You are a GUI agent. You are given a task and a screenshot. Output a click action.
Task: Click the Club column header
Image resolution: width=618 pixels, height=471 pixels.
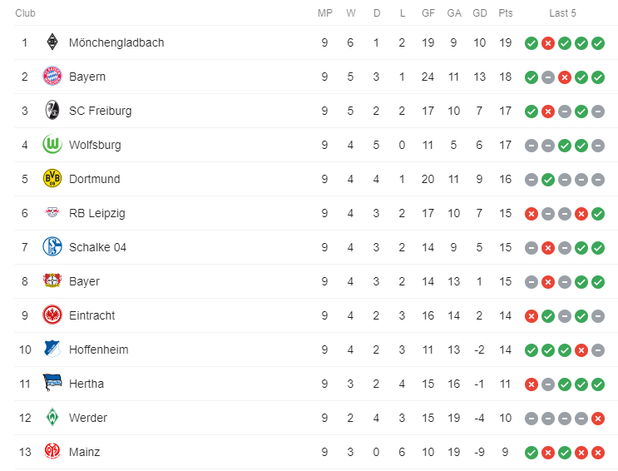point(26,13)
